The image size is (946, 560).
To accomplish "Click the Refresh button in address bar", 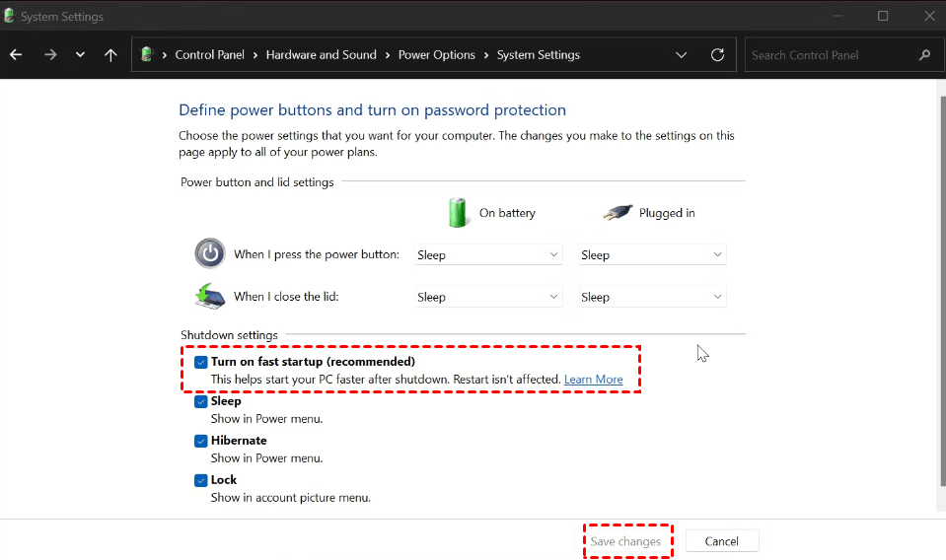I will (717, 55).
